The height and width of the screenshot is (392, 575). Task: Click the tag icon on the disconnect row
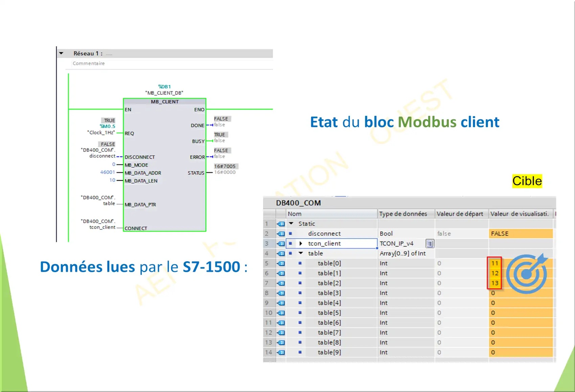coord(281,234)
